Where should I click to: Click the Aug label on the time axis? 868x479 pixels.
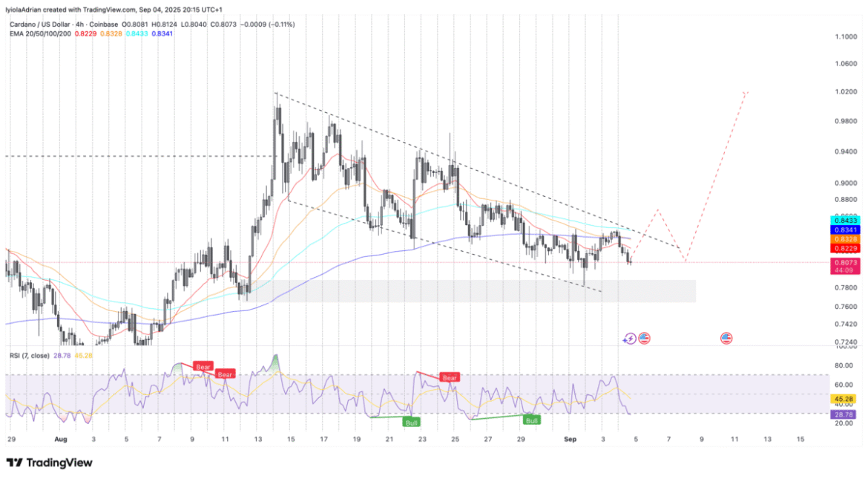click(61, 440)
